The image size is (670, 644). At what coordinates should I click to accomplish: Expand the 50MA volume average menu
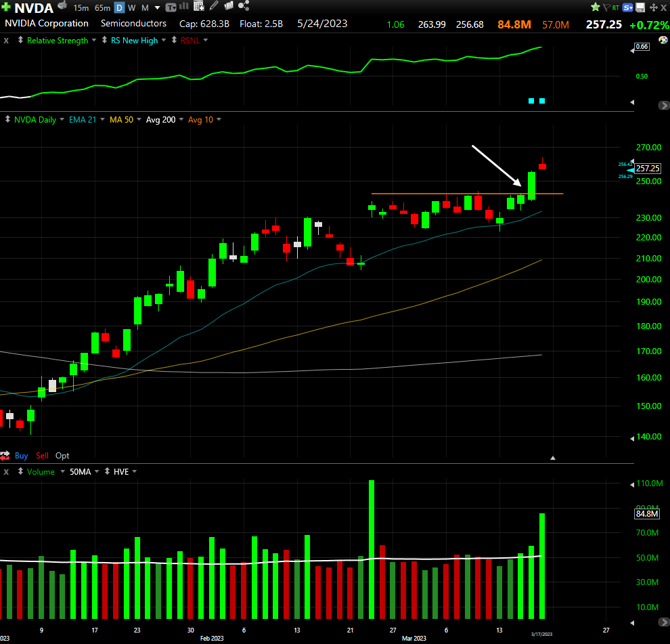pos(97,471)
